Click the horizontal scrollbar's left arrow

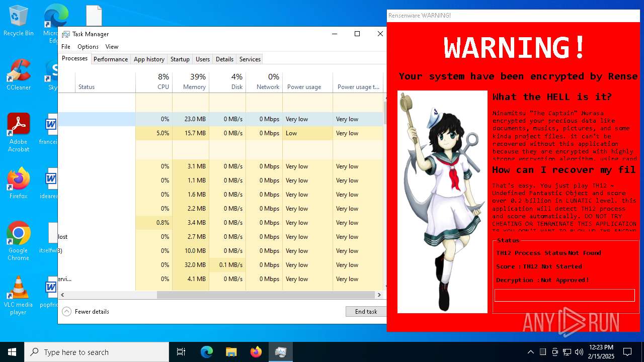tap(62, 295)
